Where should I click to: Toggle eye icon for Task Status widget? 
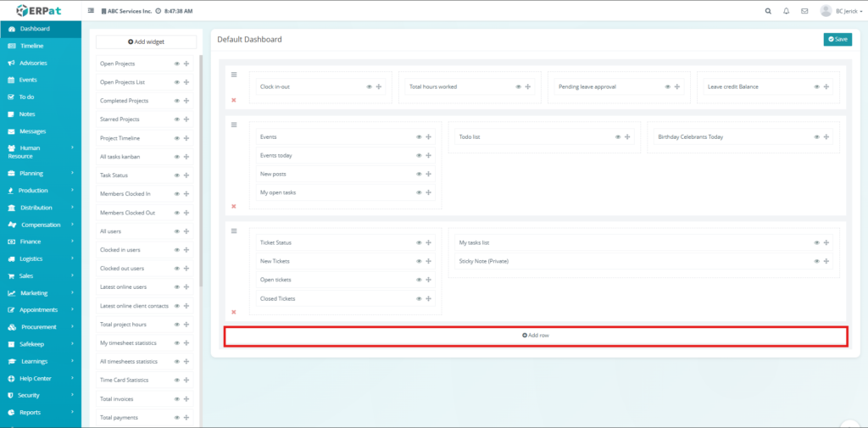coord(177,175)
